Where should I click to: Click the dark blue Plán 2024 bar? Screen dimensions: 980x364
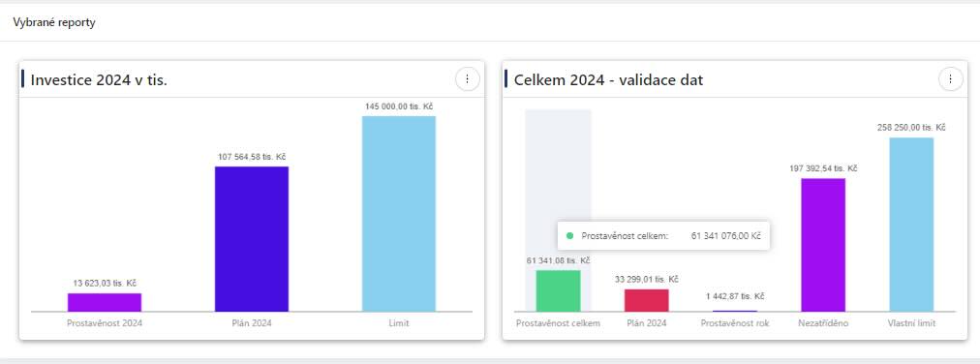point(252,239)
